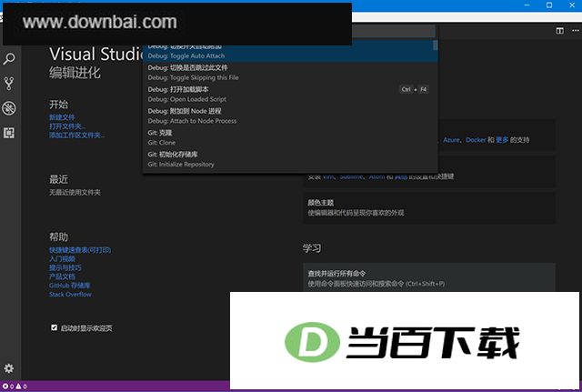Click the Stack Overflow help link

(x=70, y=295)
